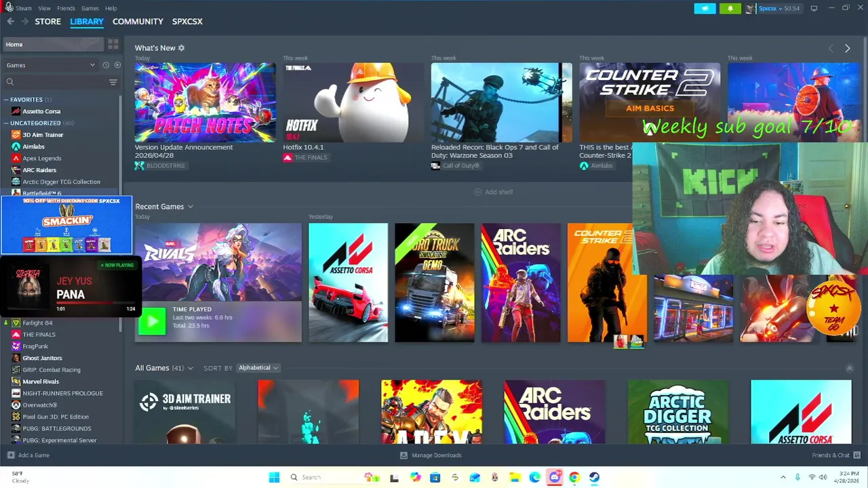Open Reloaded Recon Black Ops 7 news
The image size is (868, 488).
point(501,102)
